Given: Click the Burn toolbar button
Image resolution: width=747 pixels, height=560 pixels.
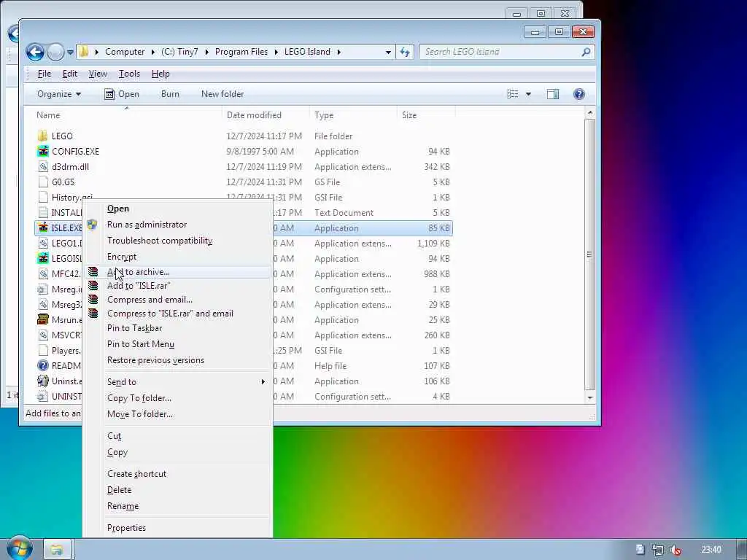Looking at the screenshot, I should coord(170,94).
